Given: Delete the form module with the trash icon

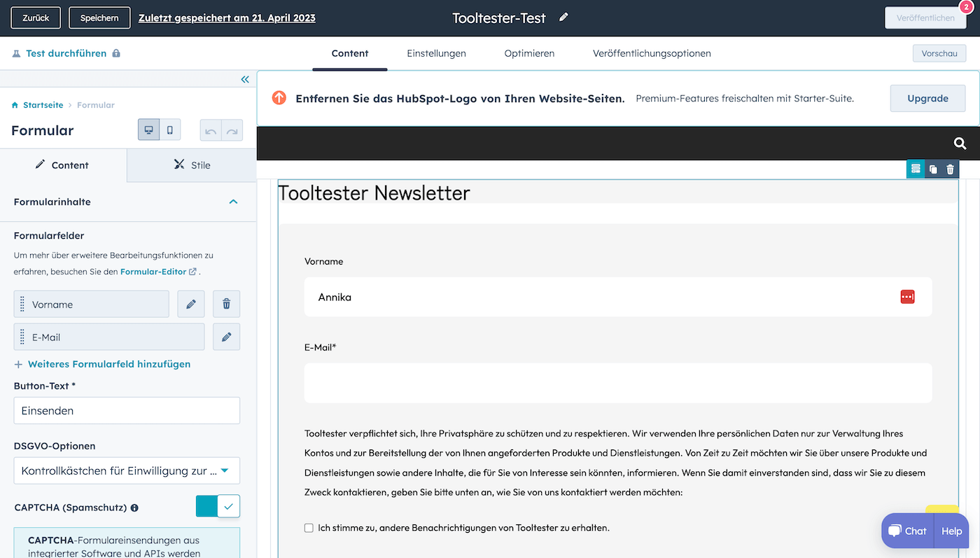Looking at the screenshot, I should point(950,169).
